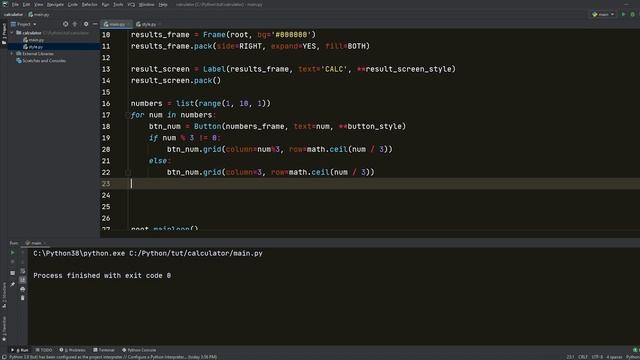Click the interpreter configured status bar message

pyautogui.click(x=113, y=357)
